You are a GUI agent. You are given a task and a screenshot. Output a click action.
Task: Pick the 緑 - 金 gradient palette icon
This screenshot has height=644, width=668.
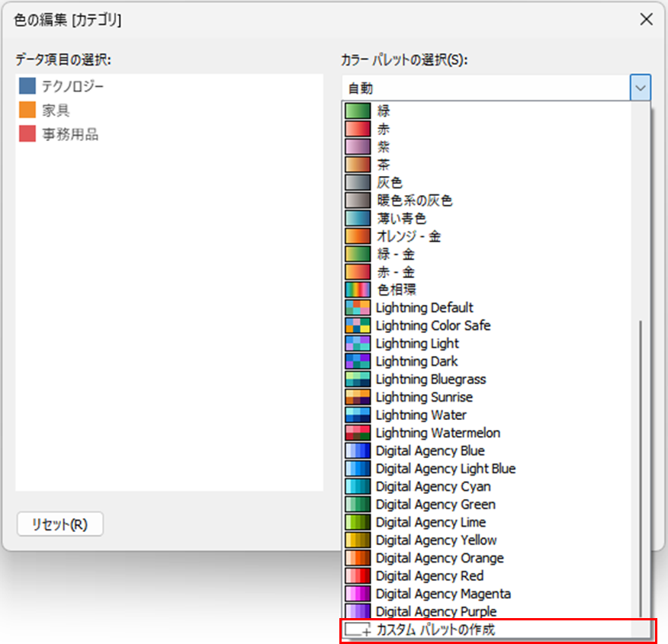point(358,255)
